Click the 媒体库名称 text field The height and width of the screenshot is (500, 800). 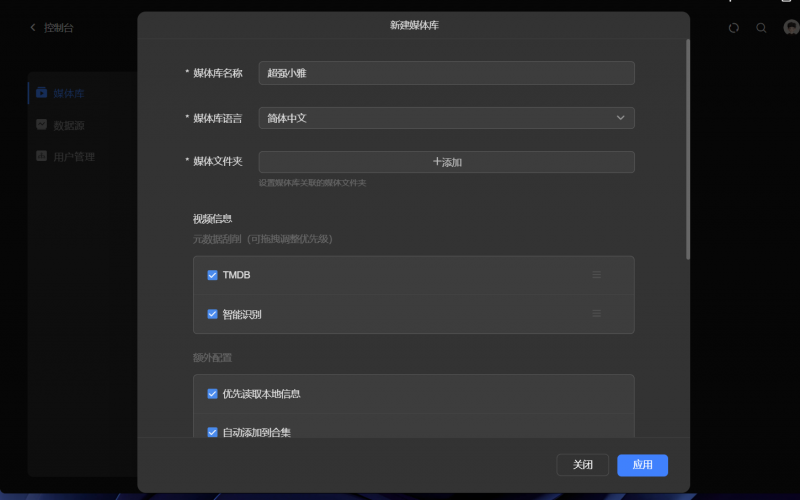pos(446,73)
